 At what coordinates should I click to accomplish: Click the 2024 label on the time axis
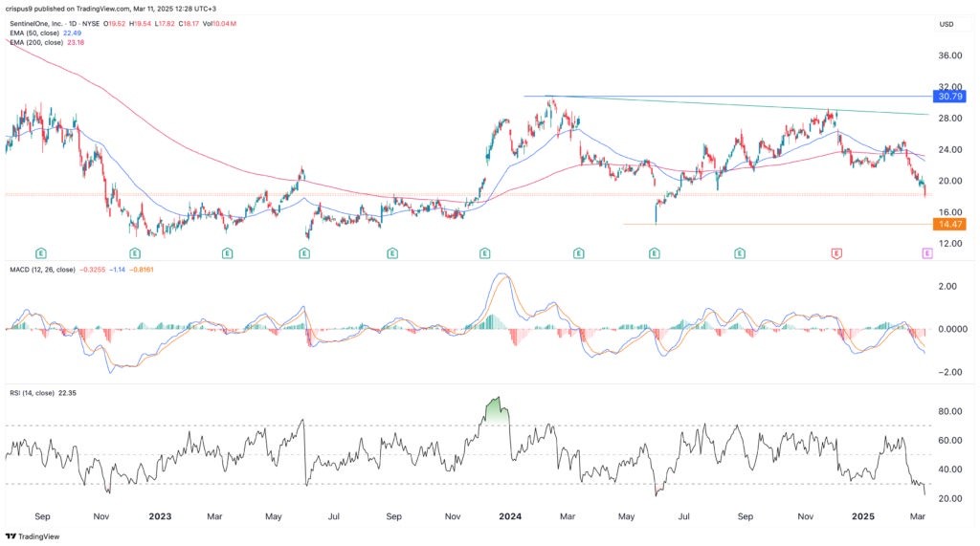[510, 516]
